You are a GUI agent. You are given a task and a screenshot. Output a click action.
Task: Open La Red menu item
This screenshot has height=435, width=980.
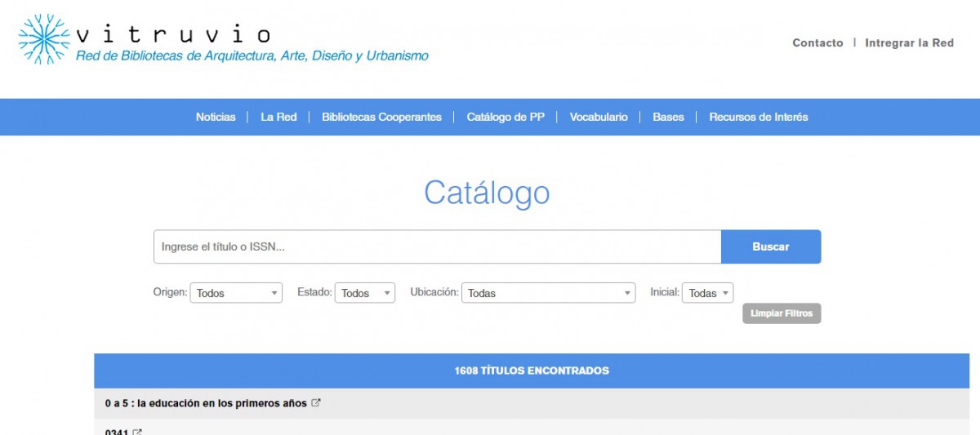[x=278, y=117]
